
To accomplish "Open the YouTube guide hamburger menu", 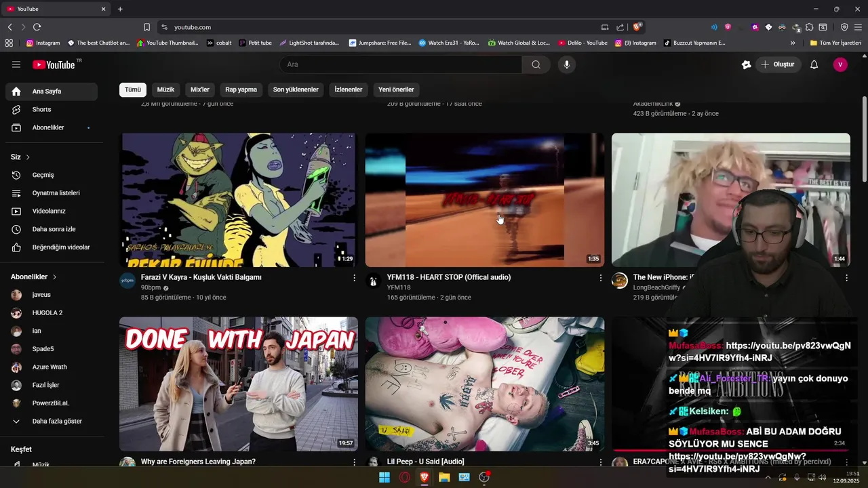I will click(x=16, y=64).
